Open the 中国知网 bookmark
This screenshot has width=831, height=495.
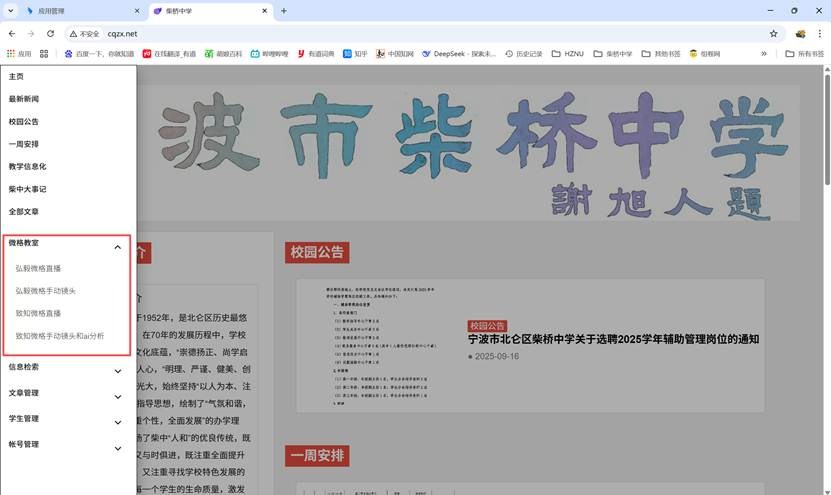pyautogui.click(x=394, y=53)
